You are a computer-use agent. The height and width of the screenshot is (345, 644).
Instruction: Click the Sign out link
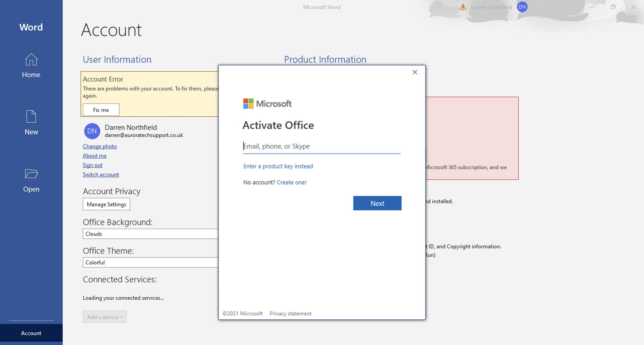click(x=93, y=165)
